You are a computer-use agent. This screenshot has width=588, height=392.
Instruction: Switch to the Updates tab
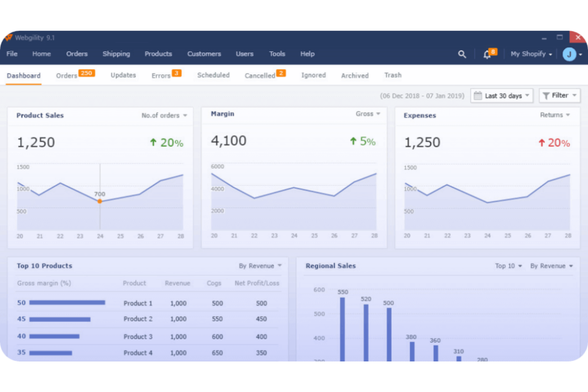point(123,75)
